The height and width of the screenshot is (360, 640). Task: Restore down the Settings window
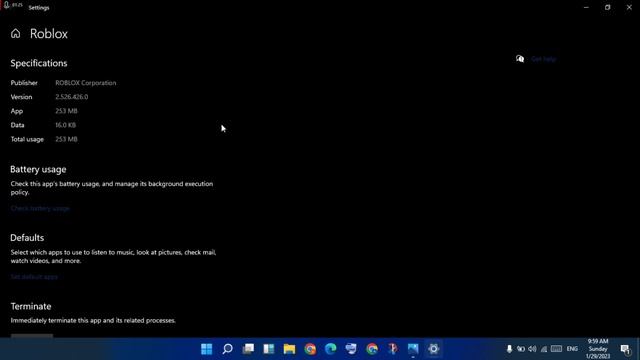(607, 7)
